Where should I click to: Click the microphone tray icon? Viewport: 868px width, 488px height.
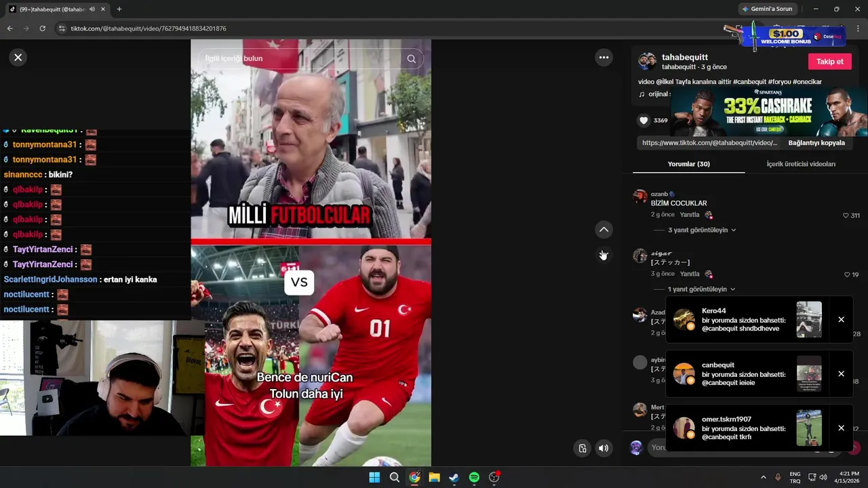pos(778,477)
